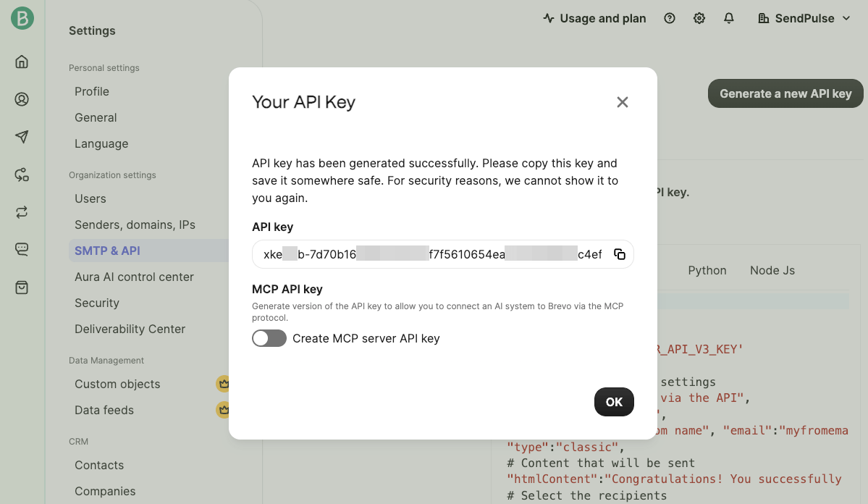
Task: Open Senders, domains, IPs settings
Action: [x=135, y=224]
